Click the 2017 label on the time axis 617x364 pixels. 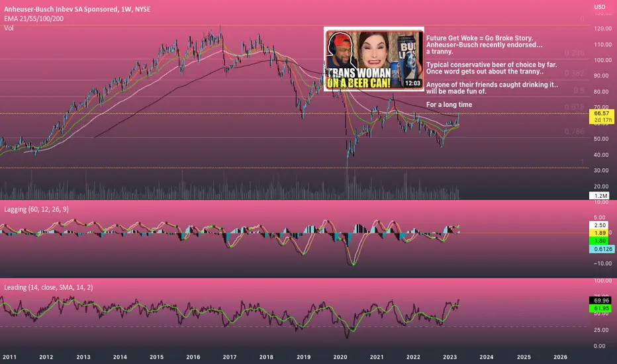click(230, 357)
